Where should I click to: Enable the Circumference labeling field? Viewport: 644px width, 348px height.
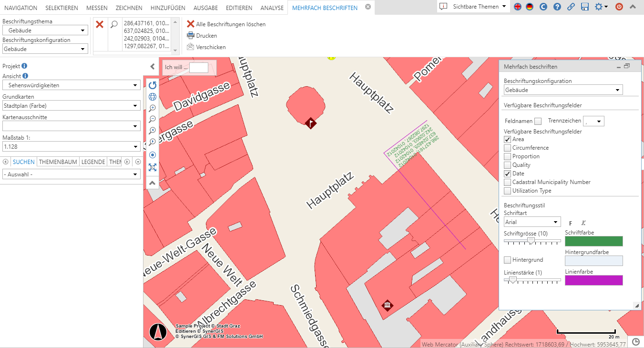507,147
